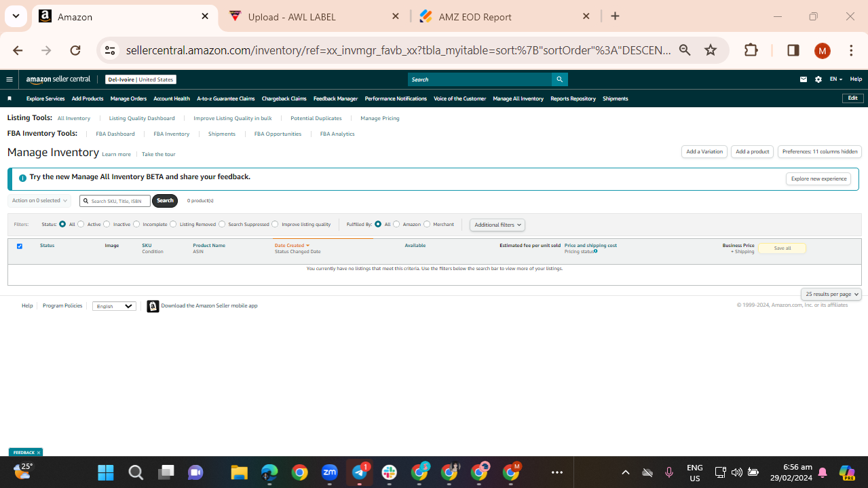Show hidden icons in system tray

pyautogui.click(x=626, y=472)
